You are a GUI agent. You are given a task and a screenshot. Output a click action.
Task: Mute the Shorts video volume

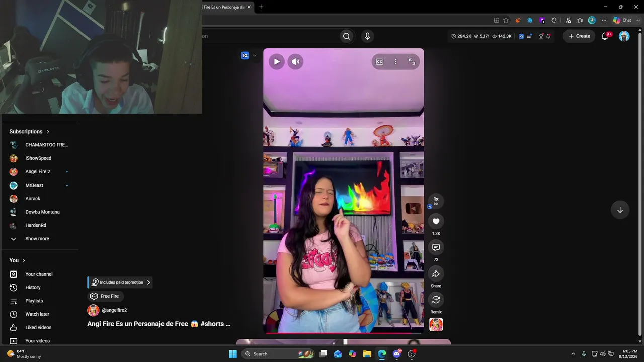pos(295,62)
